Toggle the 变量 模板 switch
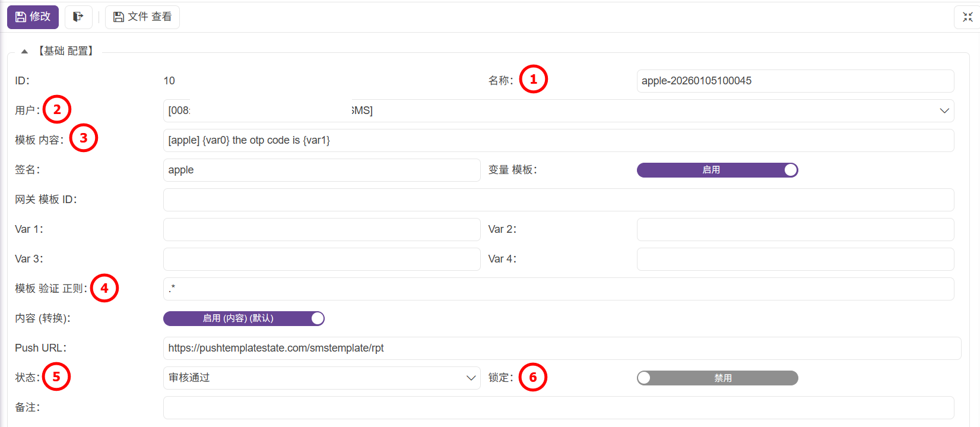 (717, 170)
